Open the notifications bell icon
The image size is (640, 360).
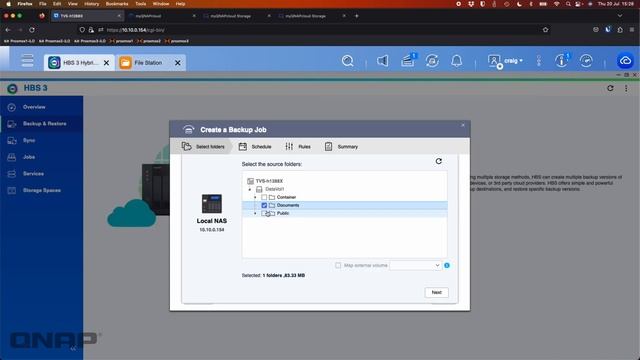point(457,61)
